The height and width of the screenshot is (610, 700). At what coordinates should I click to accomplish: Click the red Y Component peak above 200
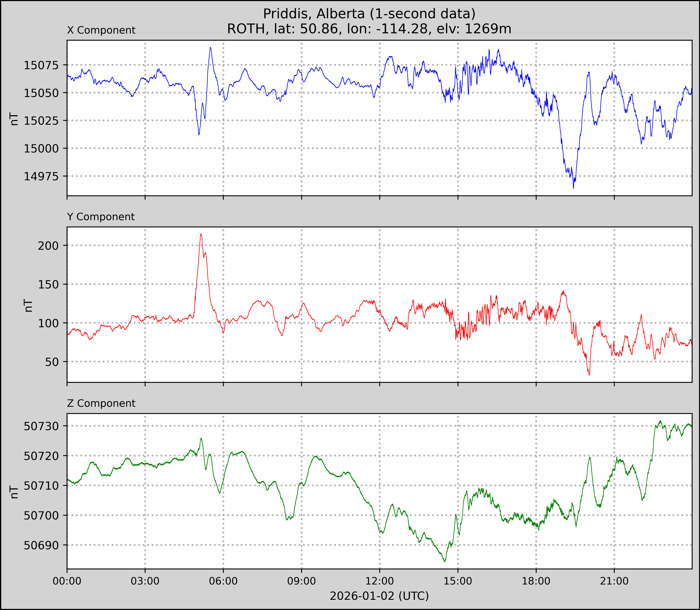pyautogui.click(x=201, y=234)
